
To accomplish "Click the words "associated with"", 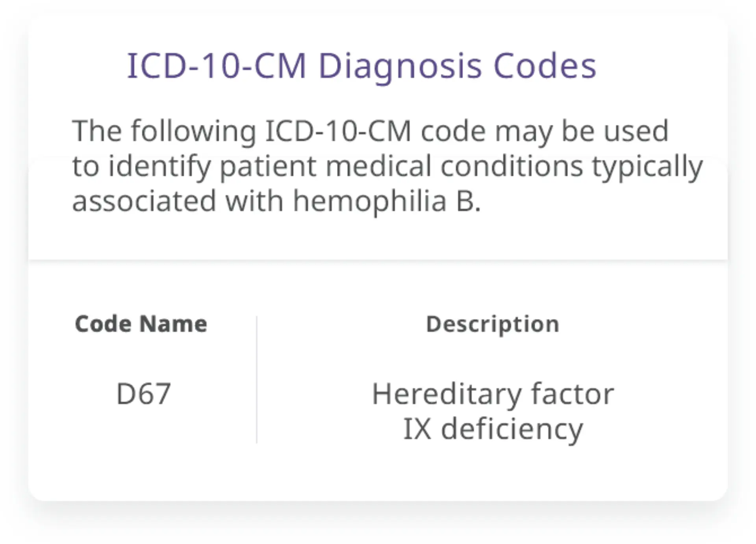I will click(178, 201).
